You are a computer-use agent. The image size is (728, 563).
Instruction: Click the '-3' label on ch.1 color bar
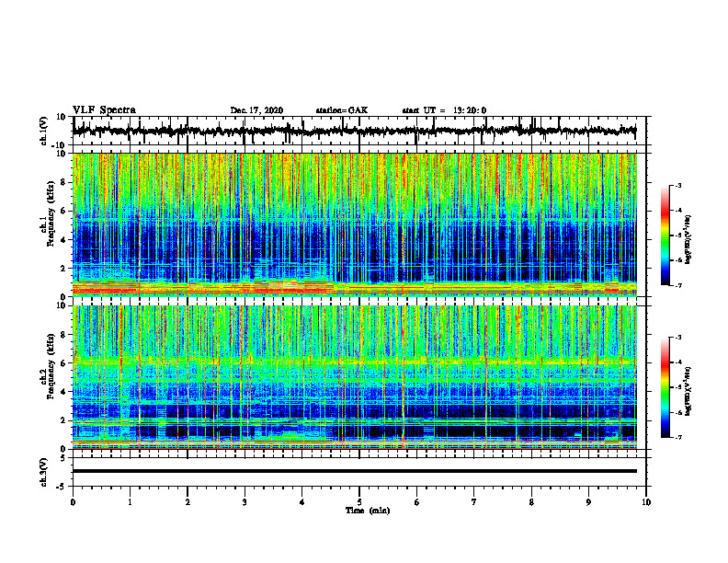tap(677, 185)
